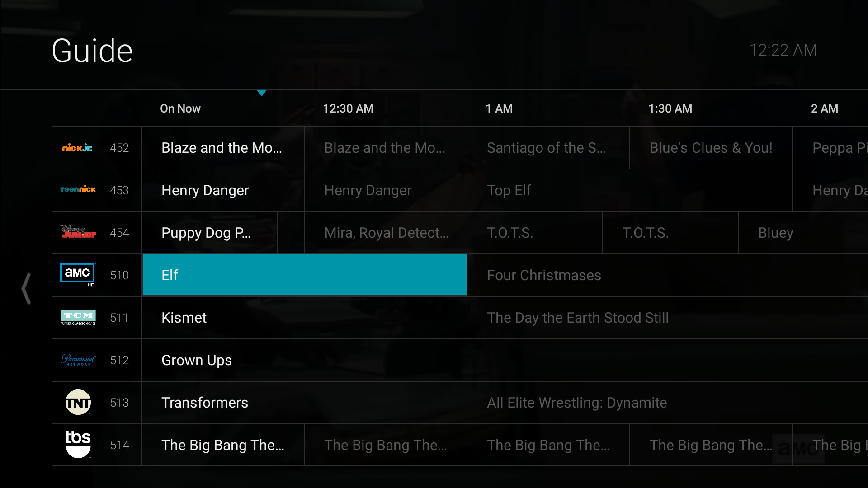Jump to the 12:30 AM time column

[x=348, y=108]
